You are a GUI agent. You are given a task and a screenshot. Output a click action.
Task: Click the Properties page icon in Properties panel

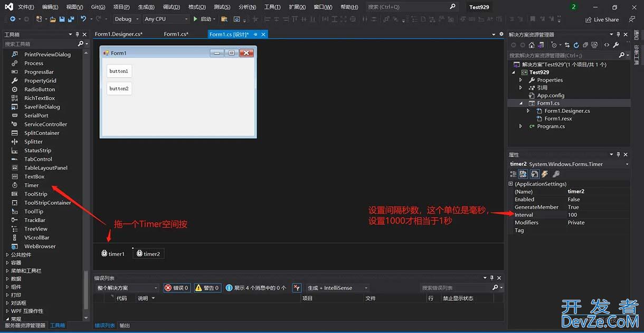[x=535, y=174]
